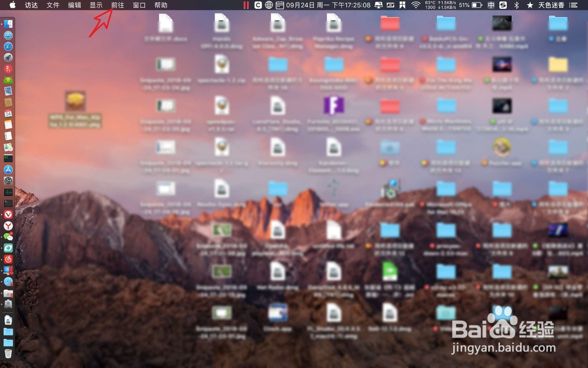Click the globe icon in menu bar

coord(269,5)
